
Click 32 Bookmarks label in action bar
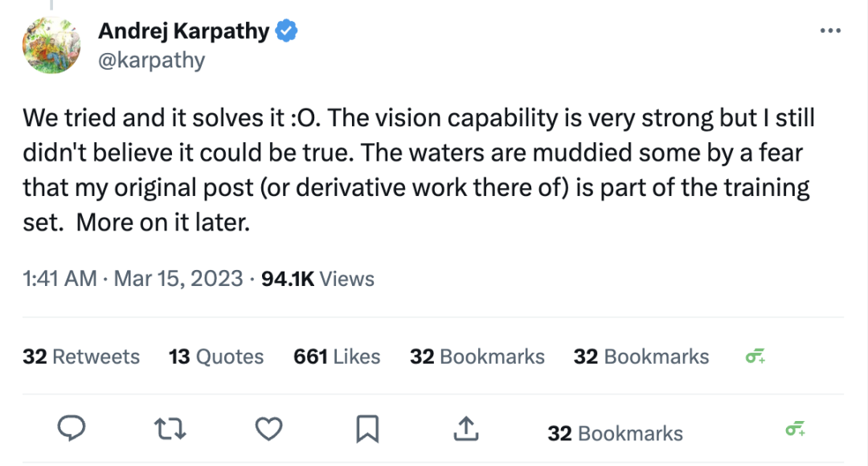tap(615, 434)
